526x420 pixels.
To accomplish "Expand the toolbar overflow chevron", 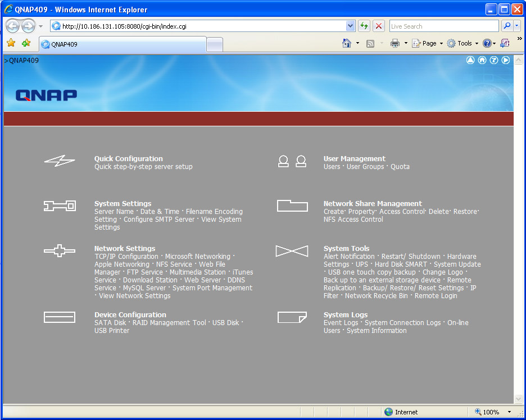I will tap(520, 39).
